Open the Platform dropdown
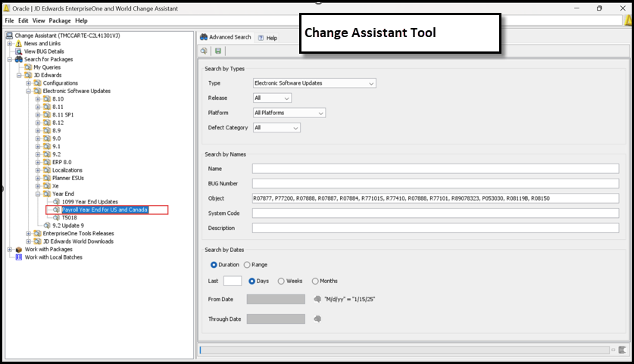 pos(289,113)
